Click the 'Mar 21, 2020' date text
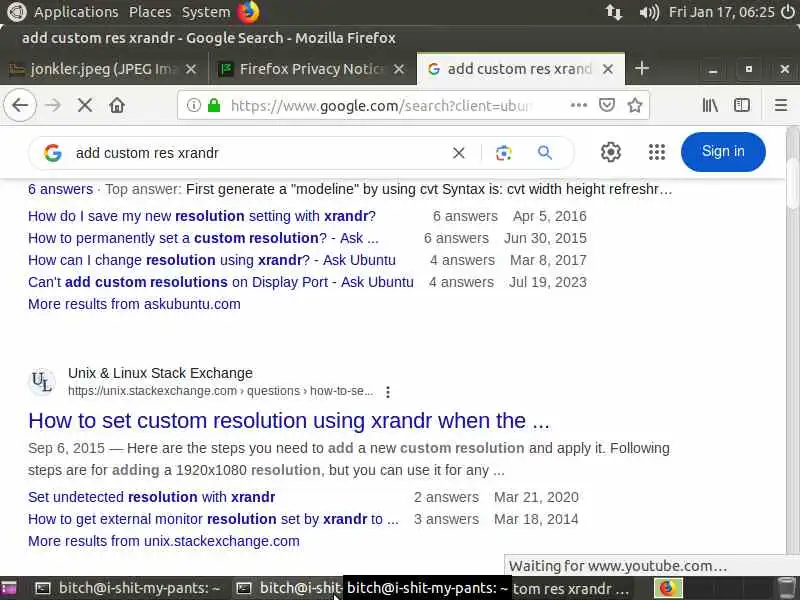This screenshot has height=600, width=800. tap(536, 497)
